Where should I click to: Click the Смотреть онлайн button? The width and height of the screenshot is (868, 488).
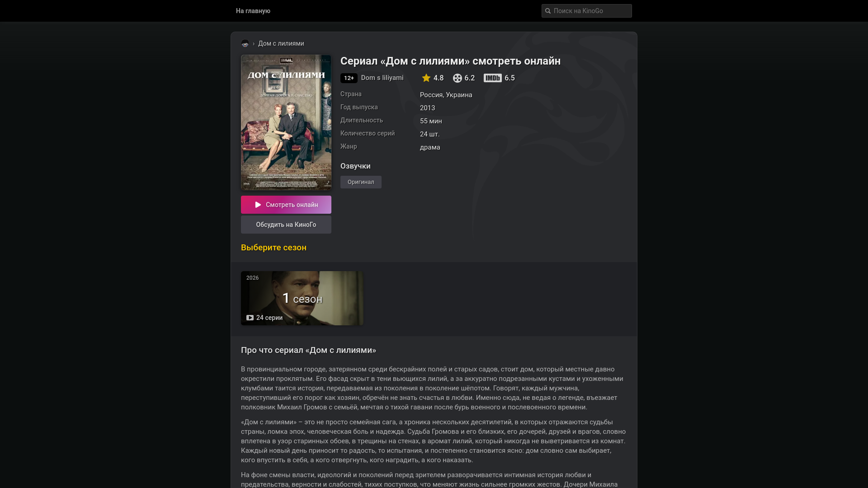click(x=286, y=205)
